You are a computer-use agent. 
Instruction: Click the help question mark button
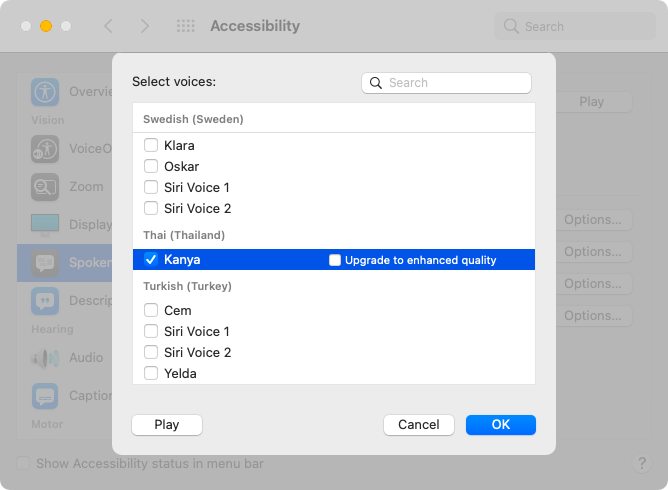(642, 464)
